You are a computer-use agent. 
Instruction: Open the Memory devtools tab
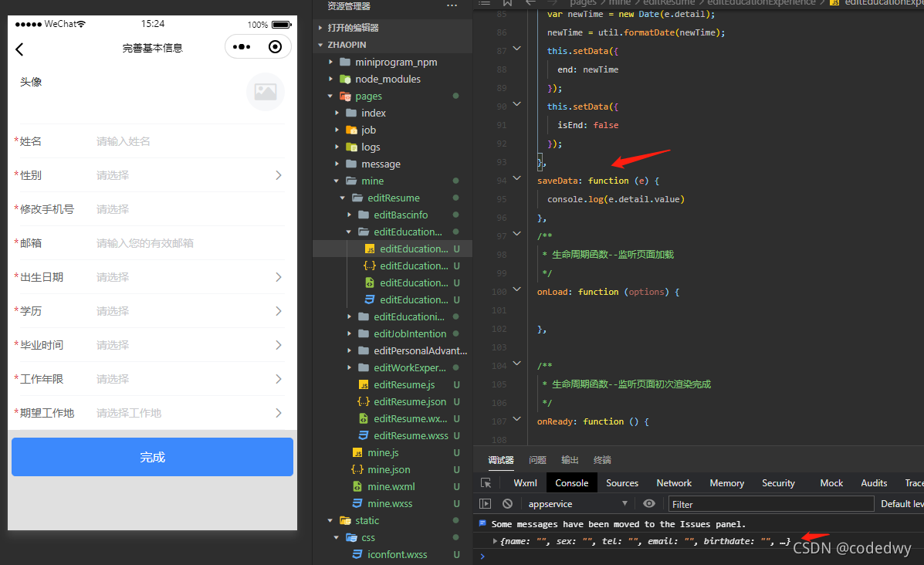tap(726, 483)
